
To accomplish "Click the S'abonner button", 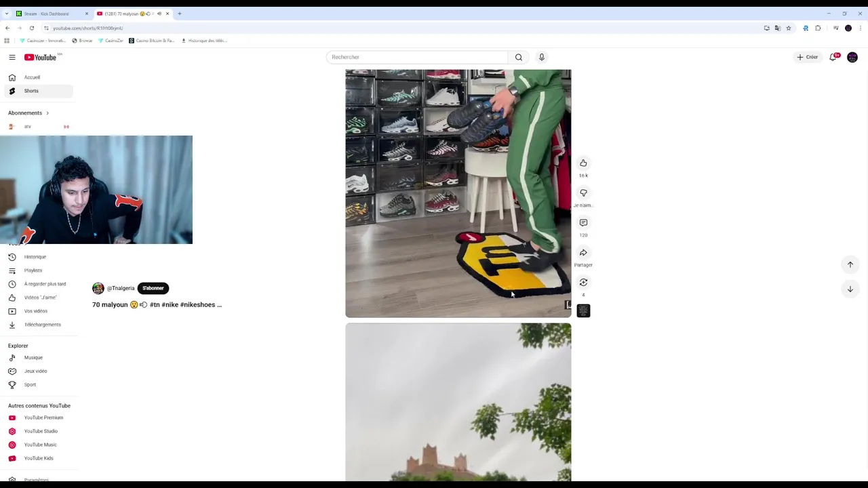I will tap(153, 289).
